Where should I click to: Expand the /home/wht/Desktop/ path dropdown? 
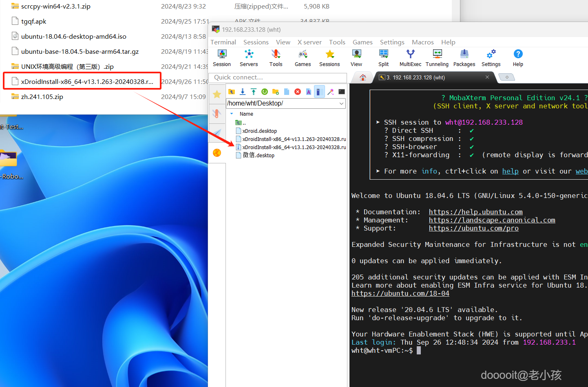point(341,103)
